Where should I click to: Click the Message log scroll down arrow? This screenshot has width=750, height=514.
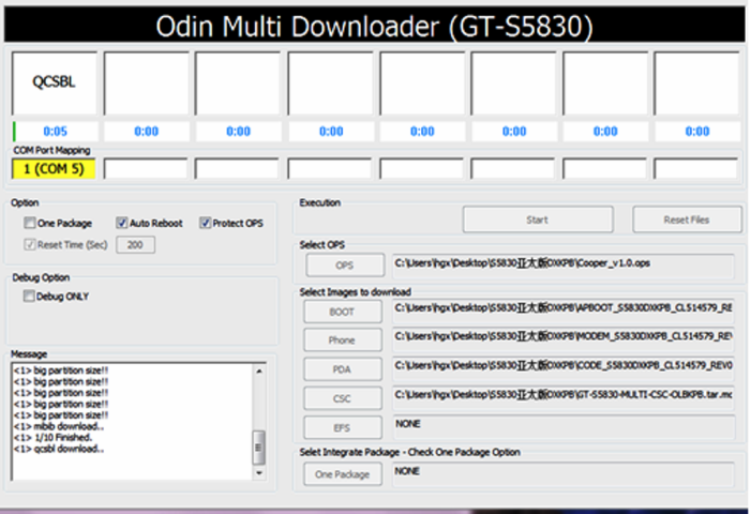coord(259,473)
